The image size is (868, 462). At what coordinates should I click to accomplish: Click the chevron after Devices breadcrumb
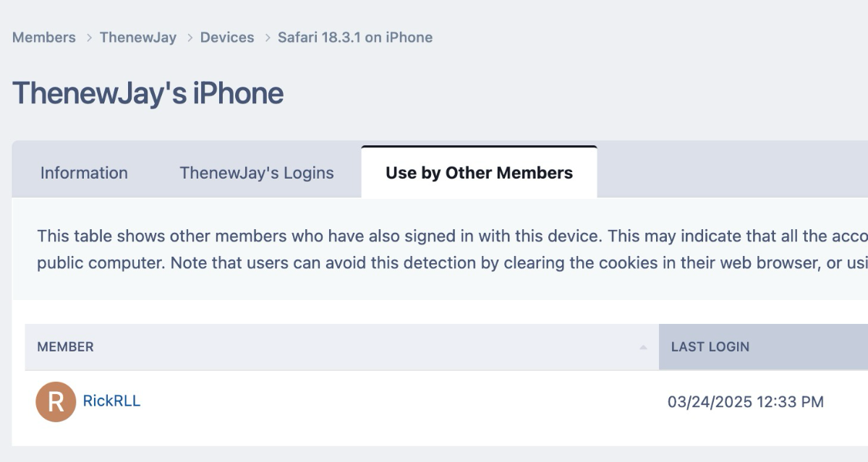[x=266, y=38]
